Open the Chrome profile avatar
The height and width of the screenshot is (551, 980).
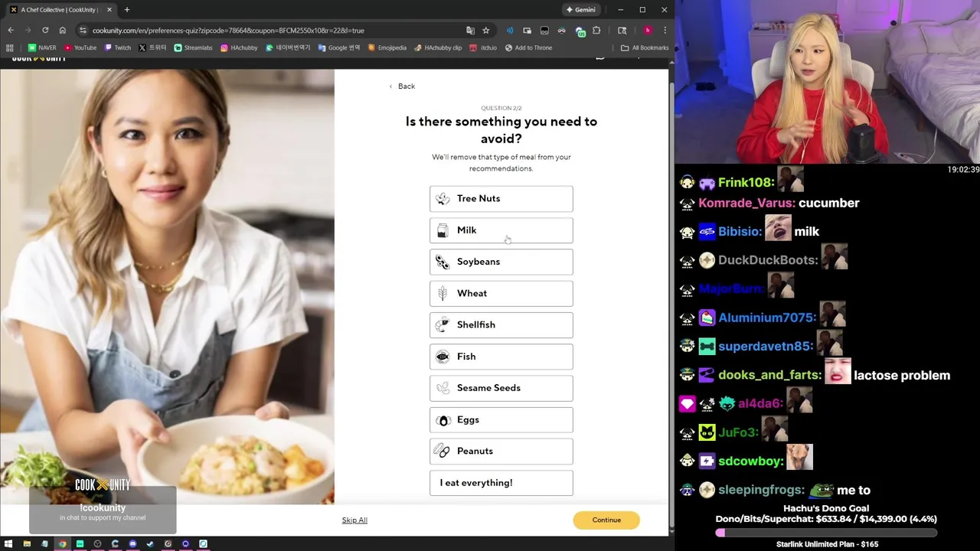pos(648,31)
